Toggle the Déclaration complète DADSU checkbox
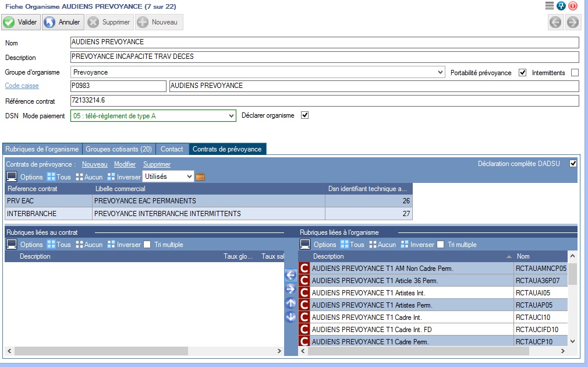The height and width of the screenshot is (367, 588). (573, 164)
